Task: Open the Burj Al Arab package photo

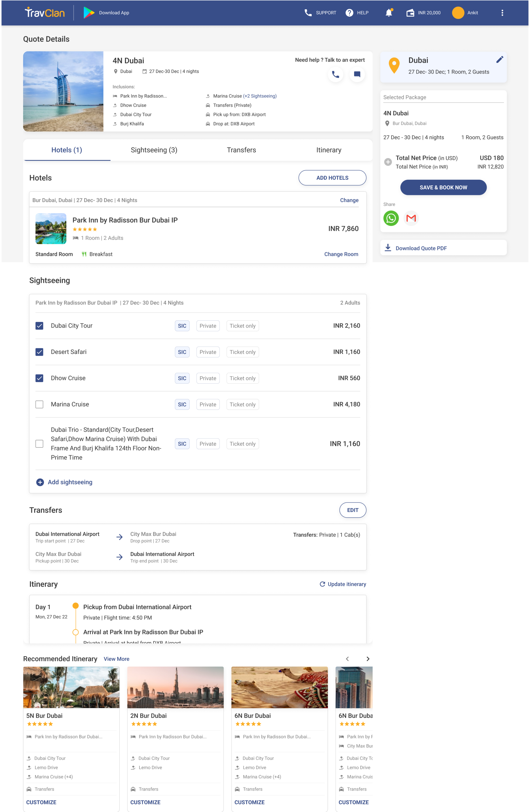Action: pos(63,91)
